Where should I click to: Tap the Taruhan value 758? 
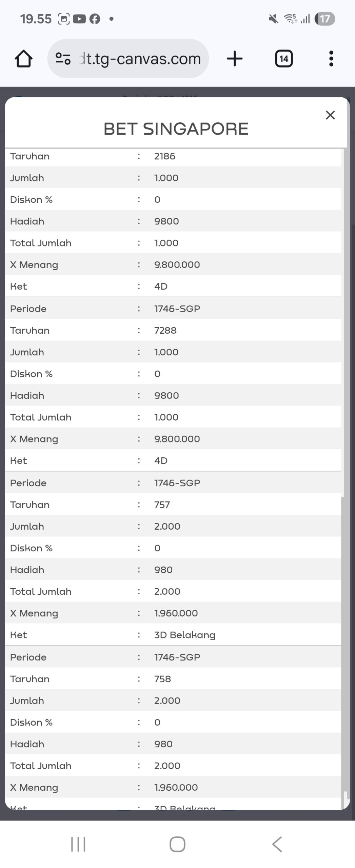click(x=162, y=679)
